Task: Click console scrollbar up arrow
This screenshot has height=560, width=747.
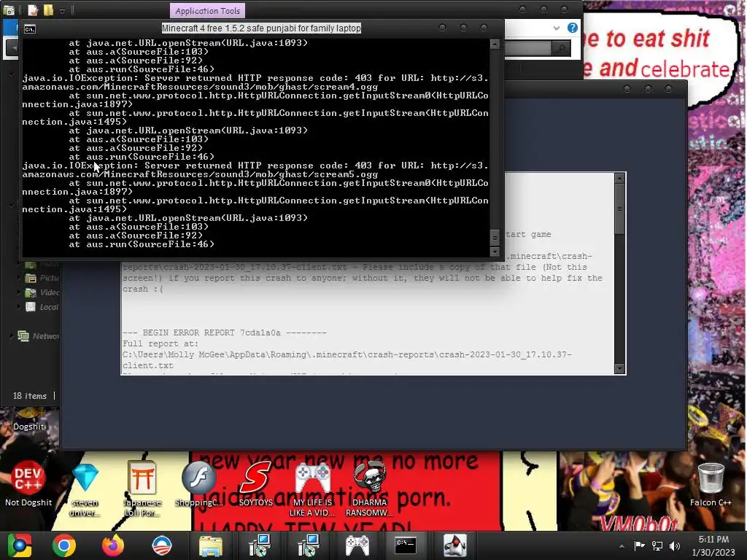Action: point(495,44)
